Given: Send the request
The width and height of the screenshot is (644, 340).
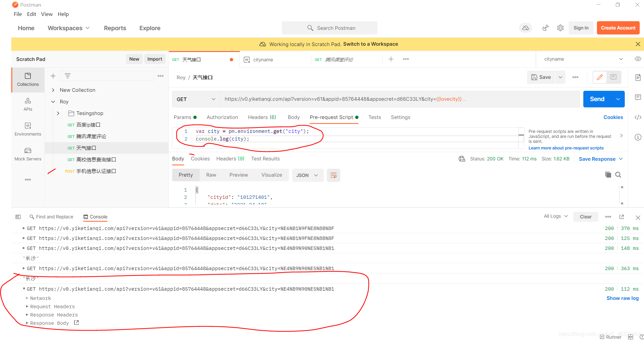Looking at the screenshot, I should (x=597, y=99).
